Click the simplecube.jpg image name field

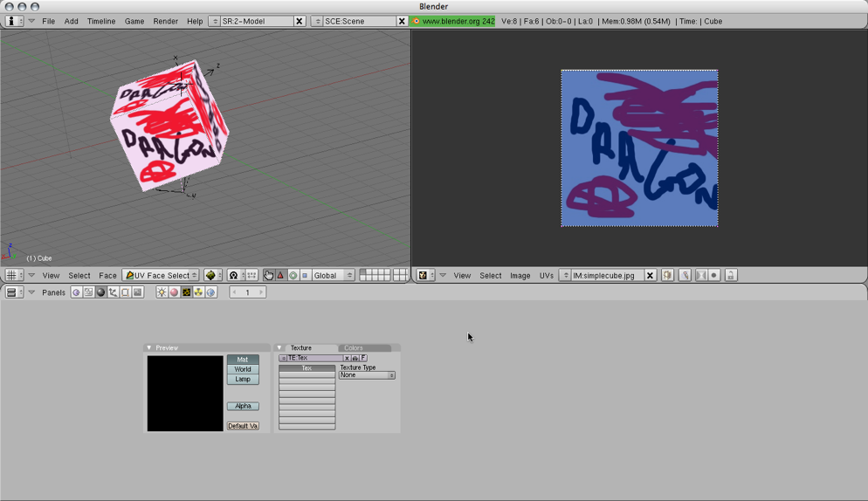coord(606,275)
